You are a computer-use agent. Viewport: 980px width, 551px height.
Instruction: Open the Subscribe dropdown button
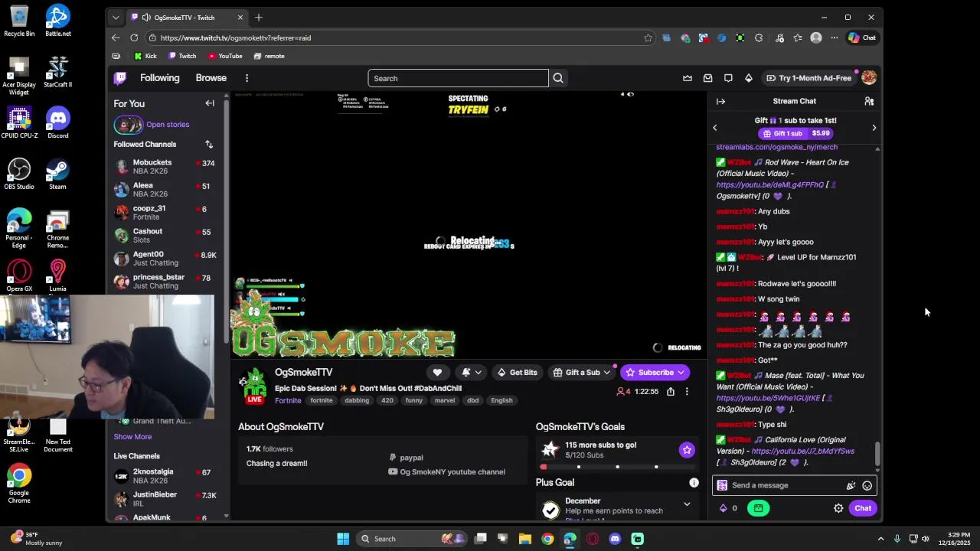(655, 373)
